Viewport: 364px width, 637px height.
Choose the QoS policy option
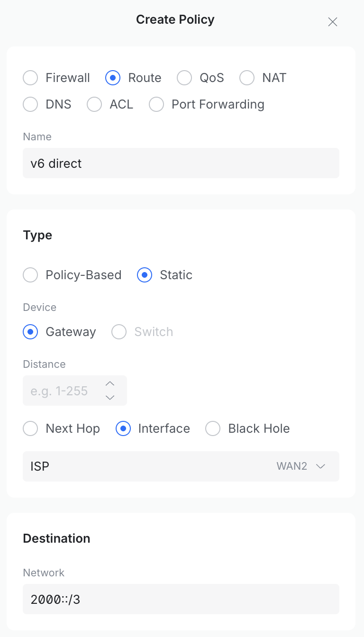click(184, 78)
